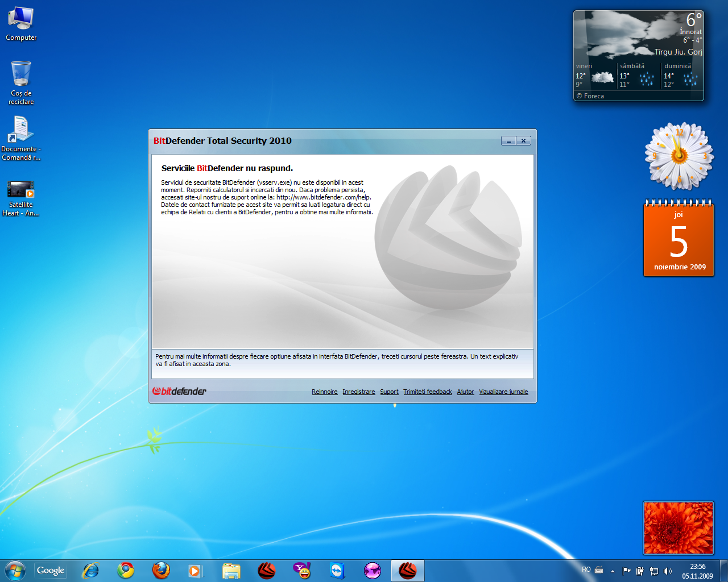
Task: Click the red flower slideshow gadget thumbnail
Action: point(679,528)
